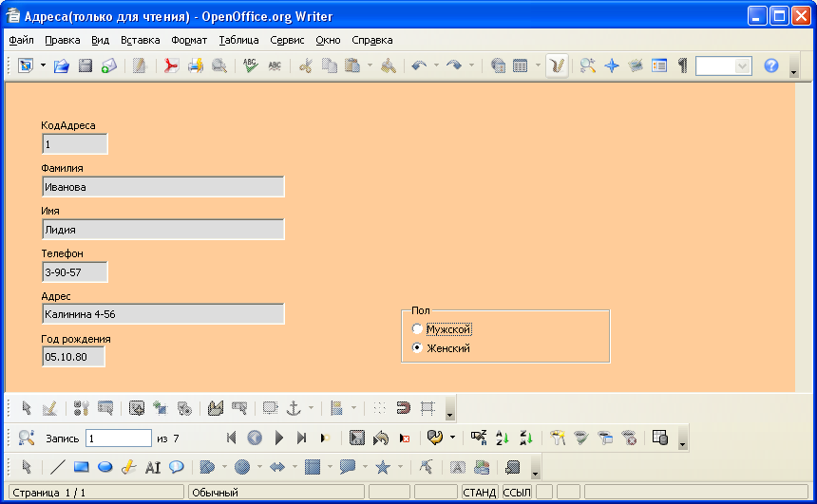
Task: Click the Адрес field Калинина 4-56
Action: pos(163,314)
